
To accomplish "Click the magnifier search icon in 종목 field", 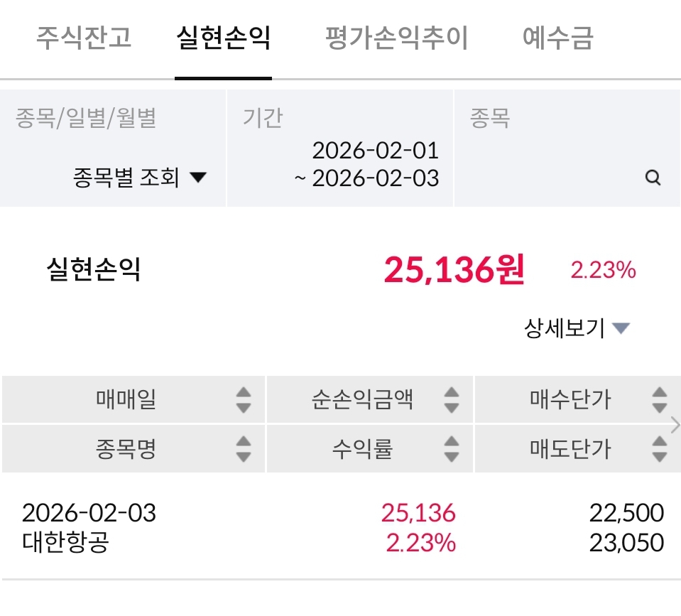I will [653, 178].
